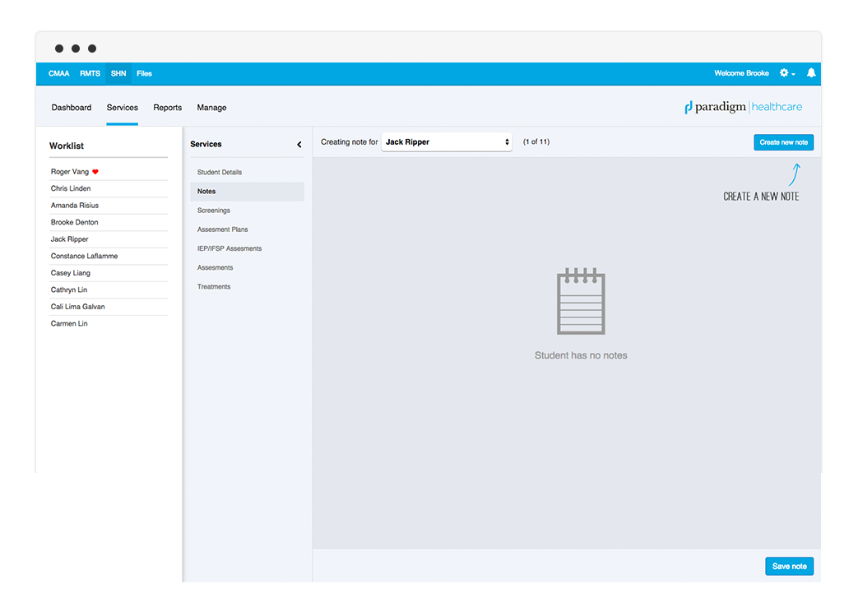
Task: Select Constance Laflamme from the Worklist
Action: point(84,256)
